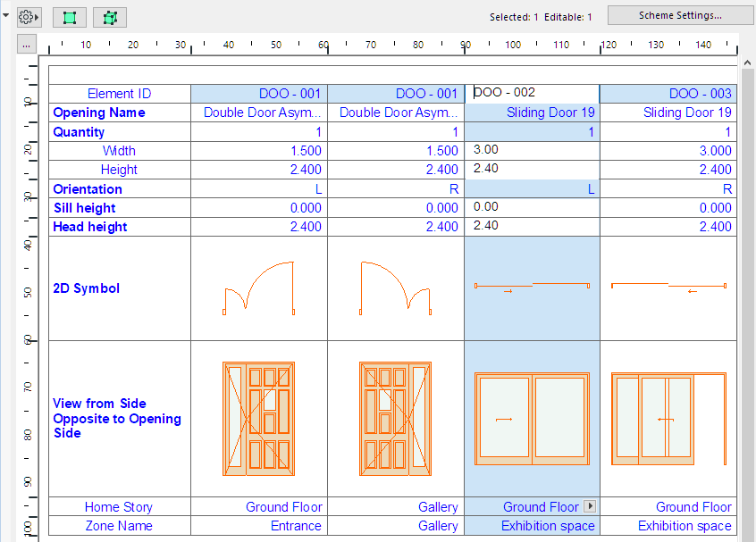Select the Gallery home story cell
This screenshot has width=756, height=542.
[x=397, y=505]
